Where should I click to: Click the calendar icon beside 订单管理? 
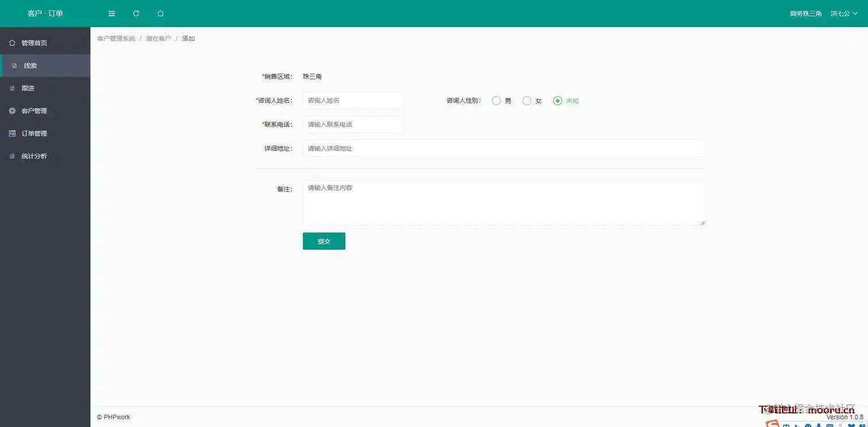[13, 133]
